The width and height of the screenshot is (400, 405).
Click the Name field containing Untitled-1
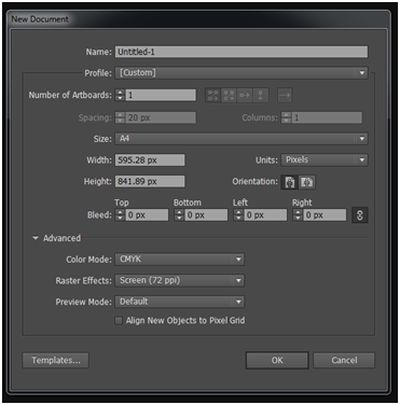241,52
